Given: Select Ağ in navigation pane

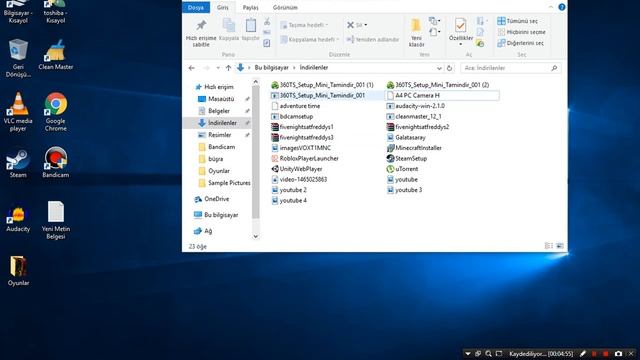Looking at the screenshot, I should 208,231.
